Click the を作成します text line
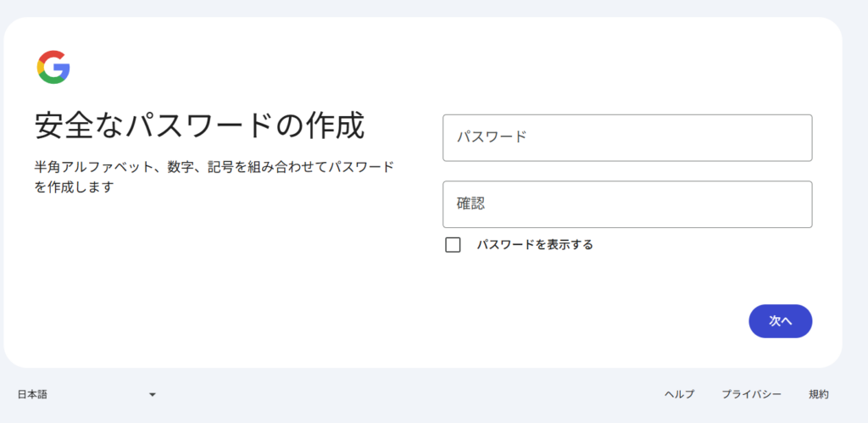Screen dimensions: 868x423 (74, 187)
